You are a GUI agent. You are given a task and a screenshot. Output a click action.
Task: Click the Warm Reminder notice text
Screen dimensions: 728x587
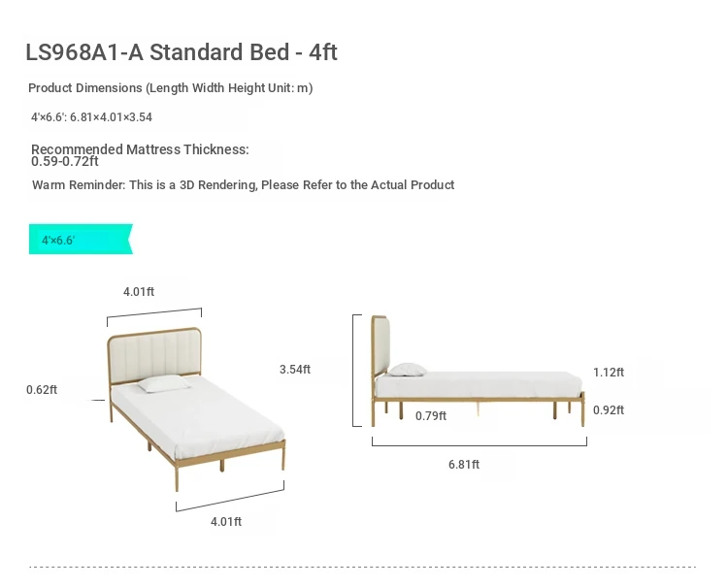(x=244, y=184)
